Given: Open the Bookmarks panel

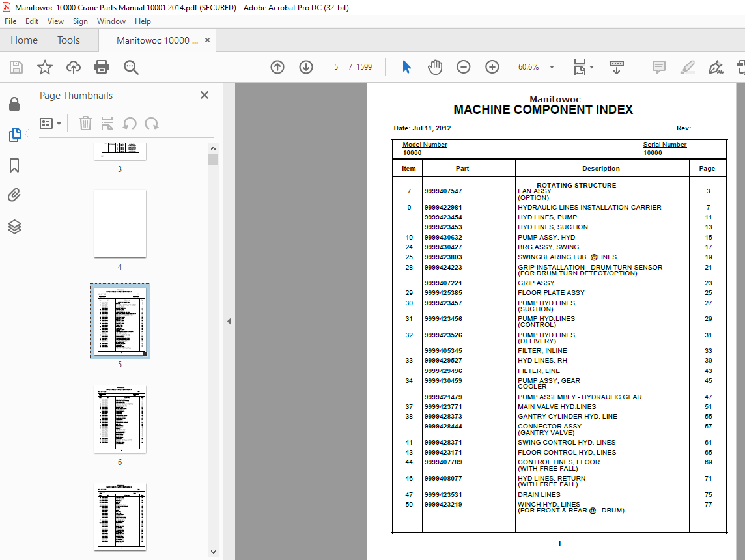Looking at the screenshot, I should [14, 165].
